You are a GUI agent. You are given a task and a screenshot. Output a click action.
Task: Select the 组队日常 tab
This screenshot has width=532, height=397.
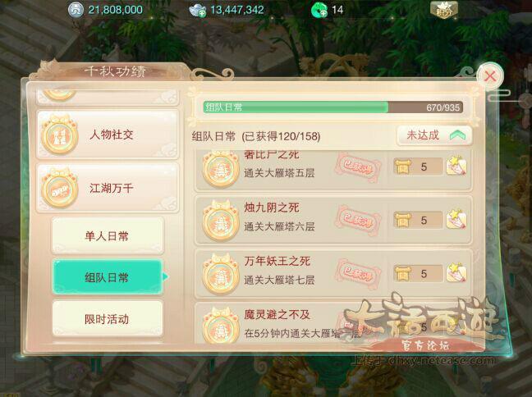click(108, 277)
